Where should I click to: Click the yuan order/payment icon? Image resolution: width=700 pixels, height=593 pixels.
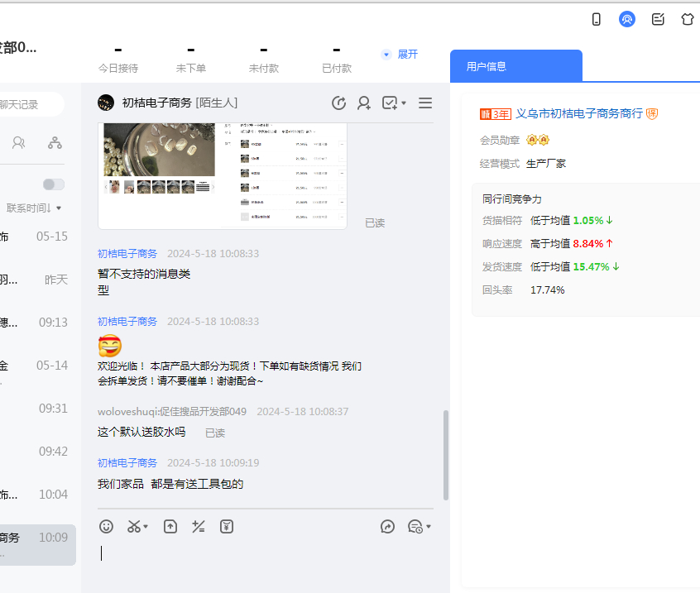pos(227,526)
